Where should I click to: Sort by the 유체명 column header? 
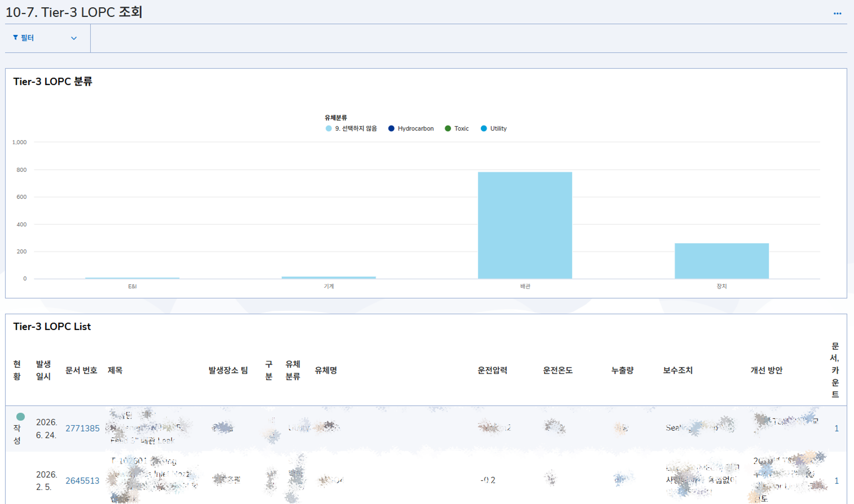[x=325, y=370]
